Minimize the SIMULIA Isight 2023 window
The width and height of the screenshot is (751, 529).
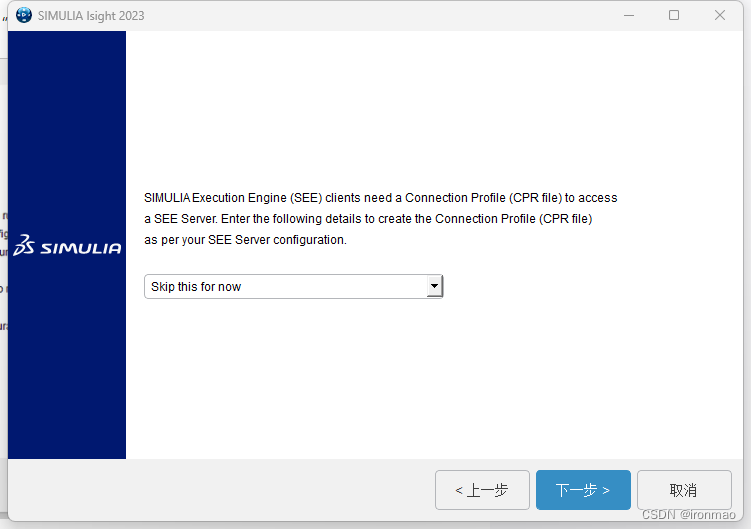click(x=628, y=15)
